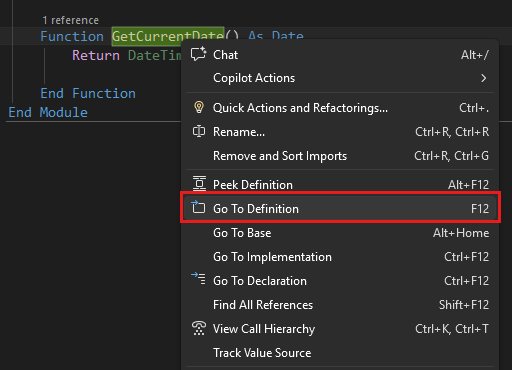Choose Remove and Sort Imports
512x370 pixels.
(340, 156)
